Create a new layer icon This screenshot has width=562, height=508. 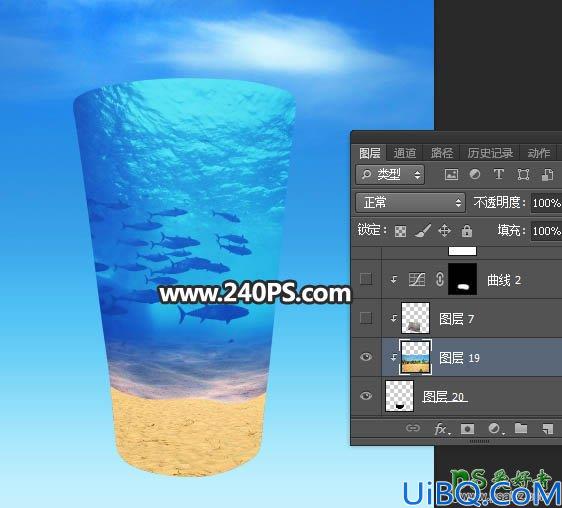point(547,429)
